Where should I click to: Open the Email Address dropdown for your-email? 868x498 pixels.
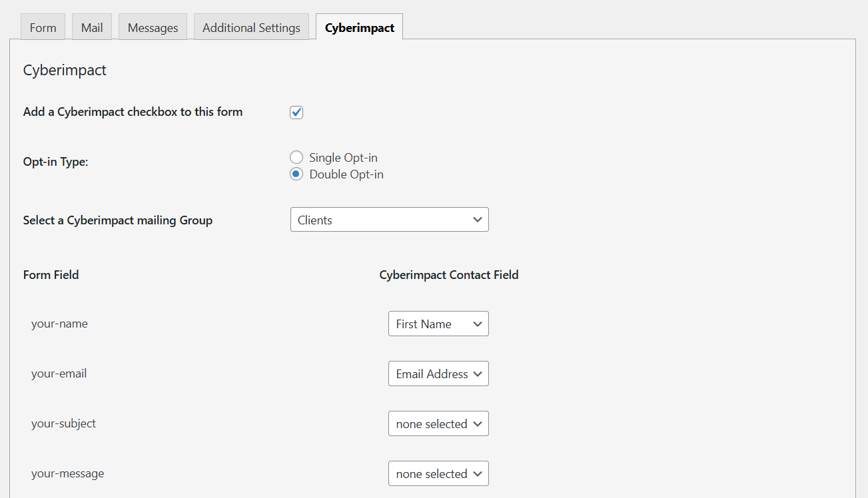438,373
